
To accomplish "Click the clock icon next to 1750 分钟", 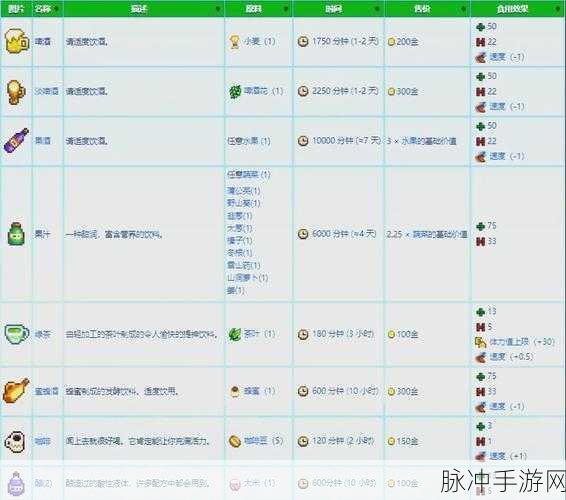I will (x=303, y=42).
